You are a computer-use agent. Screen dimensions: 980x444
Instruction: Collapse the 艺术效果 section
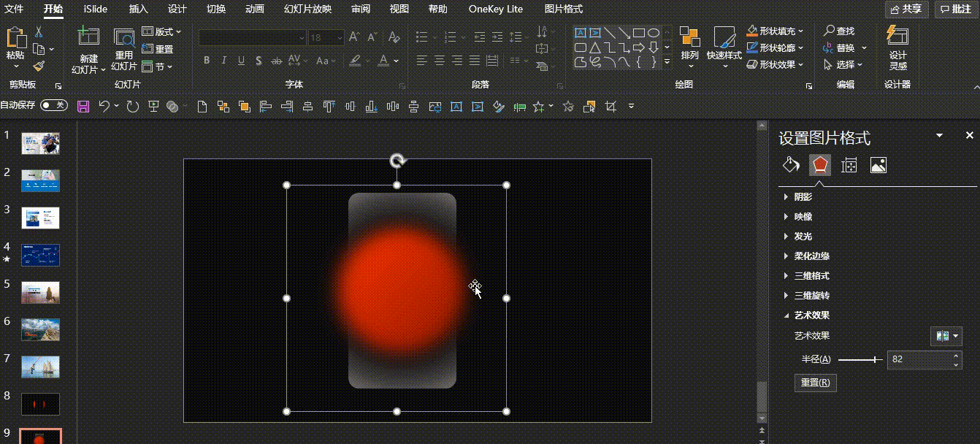point(811,315)
